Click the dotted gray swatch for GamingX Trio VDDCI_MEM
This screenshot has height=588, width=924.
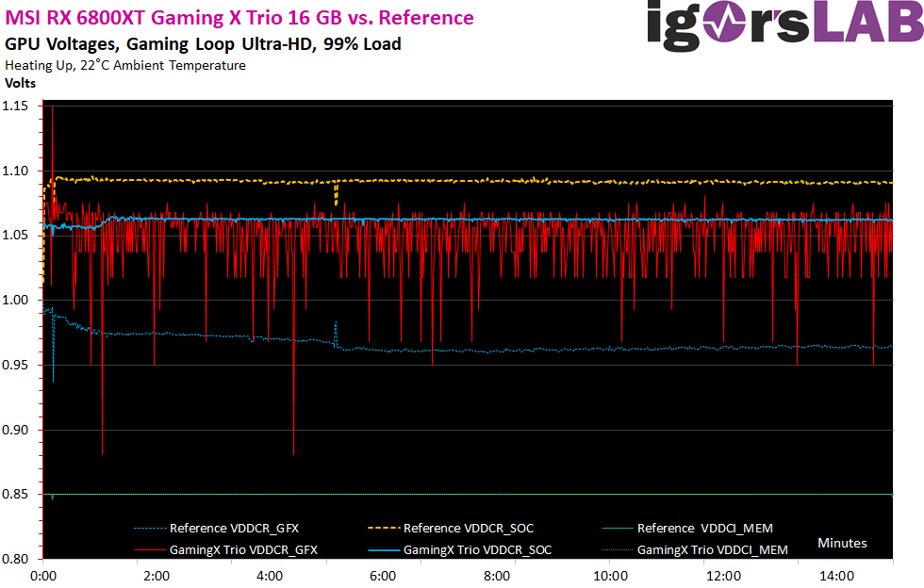(618, 550)
